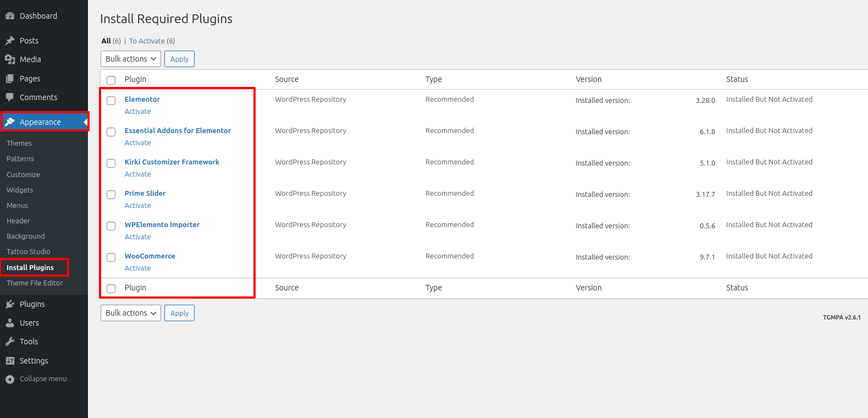
Task: Check the Kirki Customizer Framework checkbox
Action: click(x=111, y=163)
